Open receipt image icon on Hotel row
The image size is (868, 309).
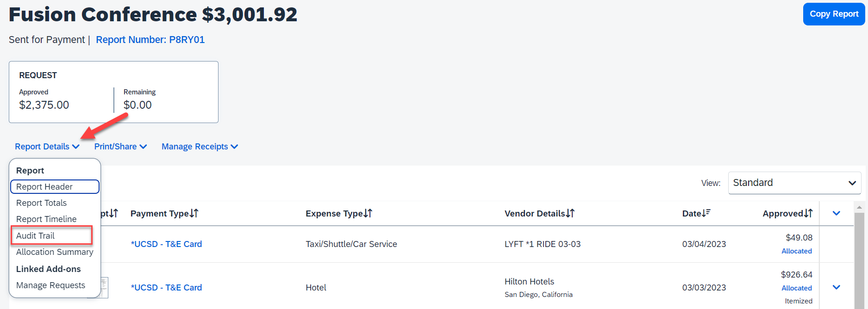coord(104,288)
